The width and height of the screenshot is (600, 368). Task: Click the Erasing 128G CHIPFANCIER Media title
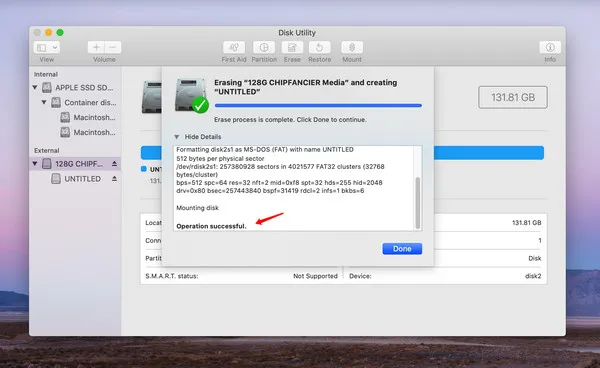point(305,87)
